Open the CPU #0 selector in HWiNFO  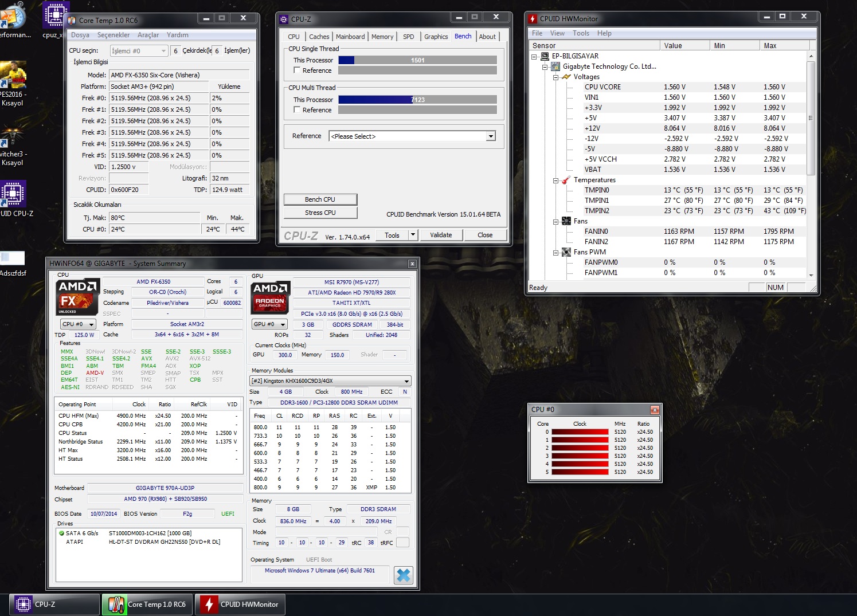78,324
